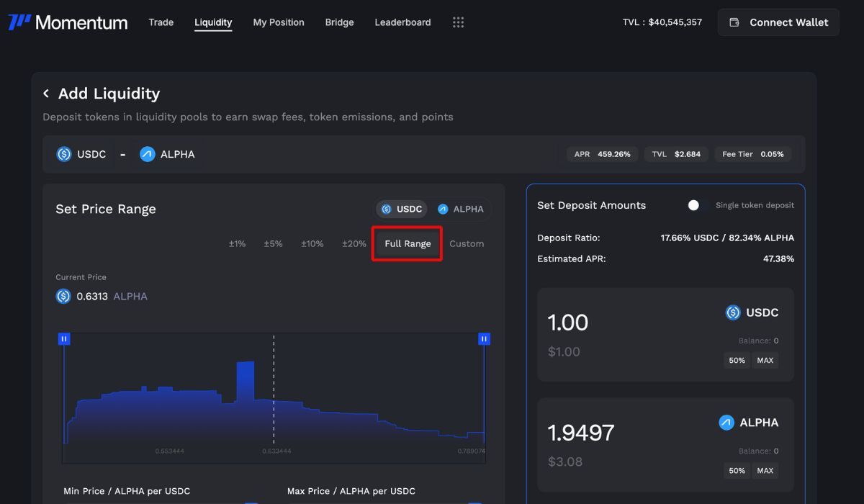Open the apps grid menu icon

pos(458,22)
